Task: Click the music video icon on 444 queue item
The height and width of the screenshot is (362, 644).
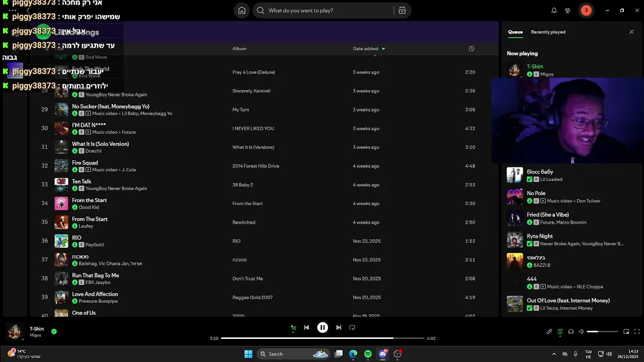Action: click(543, 287)
